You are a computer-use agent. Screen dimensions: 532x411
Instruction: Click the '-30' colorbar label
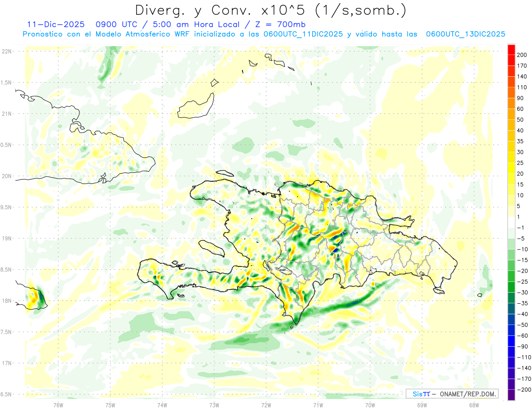[x=522, y=293]
